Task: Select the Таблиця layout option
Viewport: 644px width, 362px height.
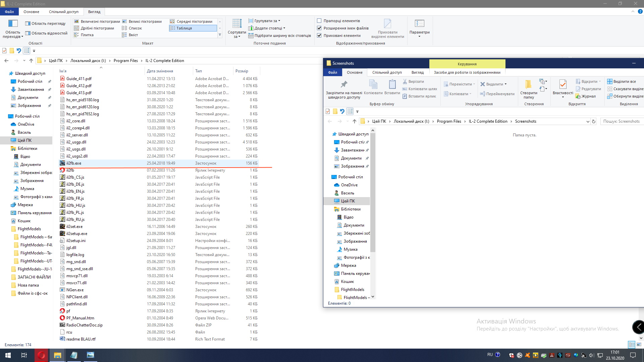Action: coord(184,28)
